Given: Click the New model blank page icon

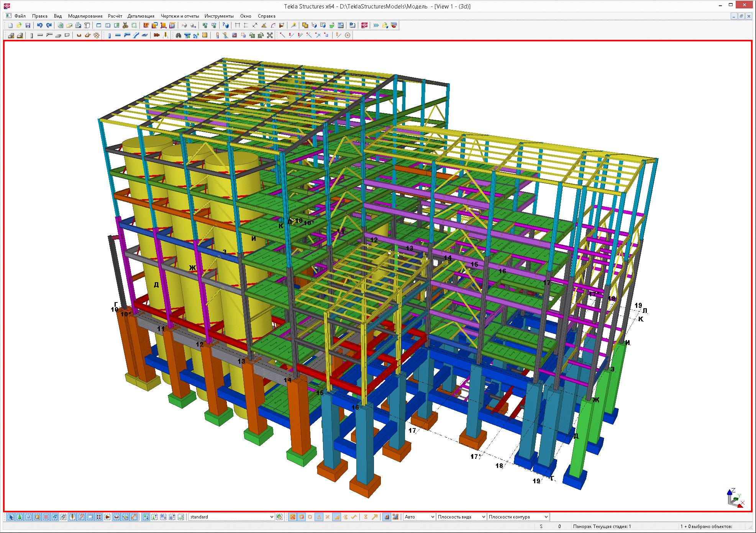Looking at the screenshot, I should tap(10, 25).
